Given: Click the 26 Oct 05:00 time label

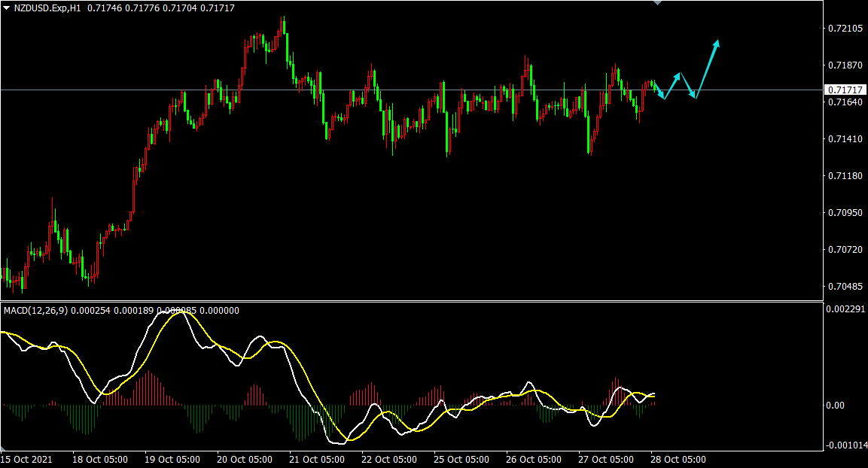Looking at the screenshot, I should point(534,460).
